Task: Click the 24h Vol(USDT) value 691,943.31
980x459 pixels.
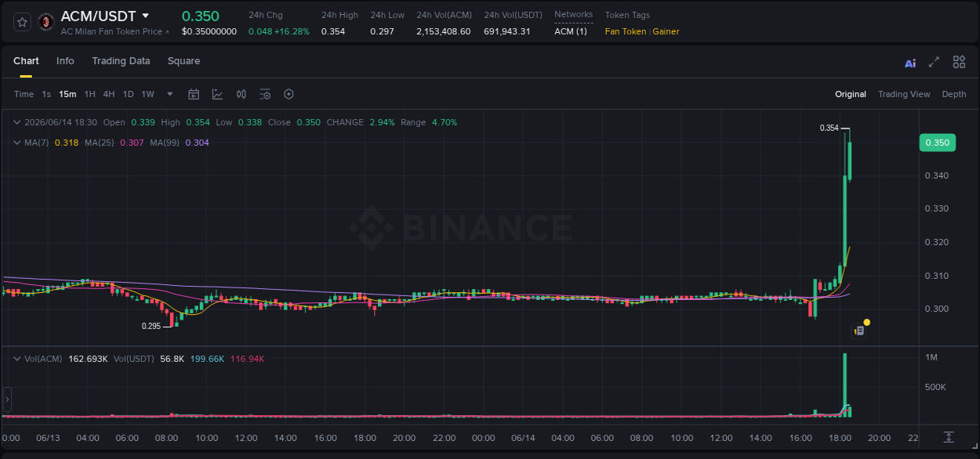Action: pyautogui.click(x=507, y=31)
